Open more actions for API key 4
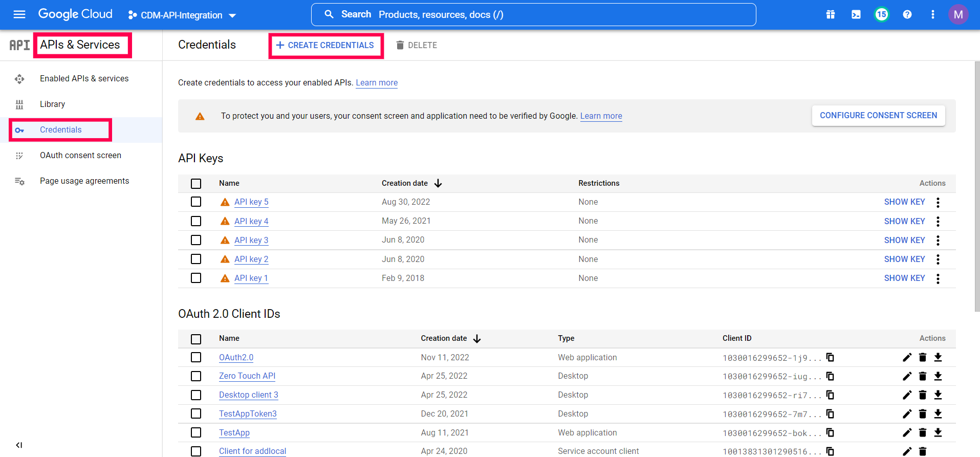The width and height of the screenshot is (980, 457). [x=938, y=221]
